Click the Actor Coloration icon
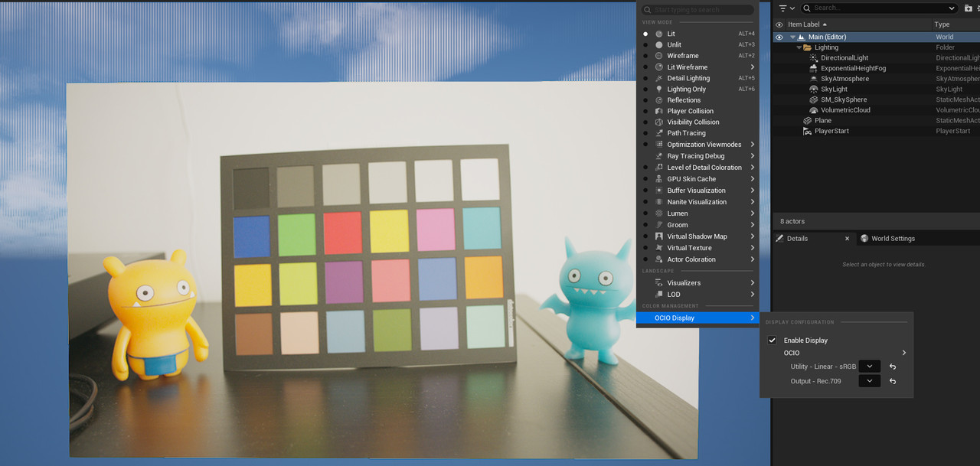980x466 pixels. (659, 259)
